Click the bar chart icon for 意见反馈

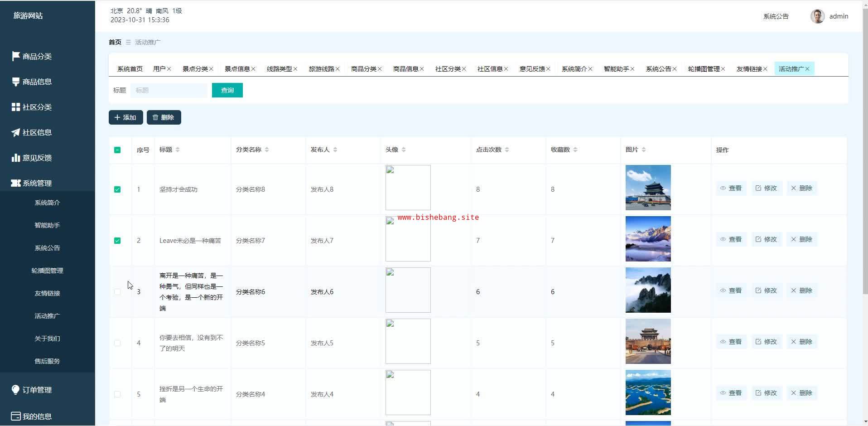(16, 158)
